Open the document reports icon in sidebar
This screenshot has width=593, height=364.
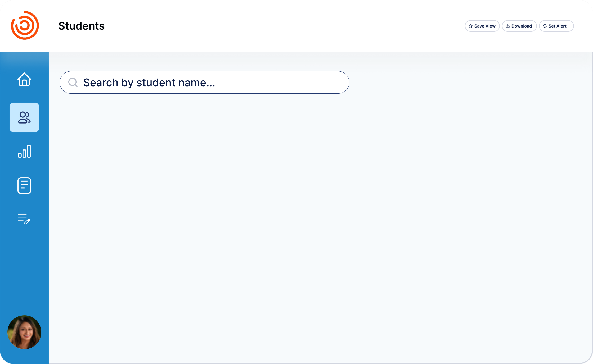24,185
